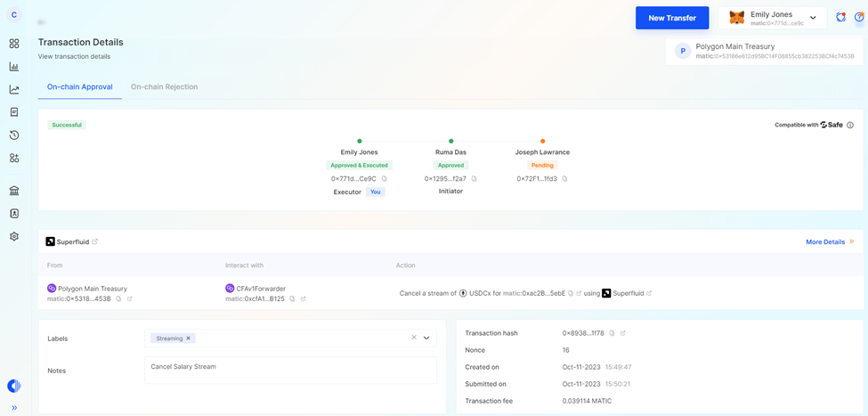Click into the Notes text field
The height and width of the screenshot is (416, 868).
click(x=290, y=371)
